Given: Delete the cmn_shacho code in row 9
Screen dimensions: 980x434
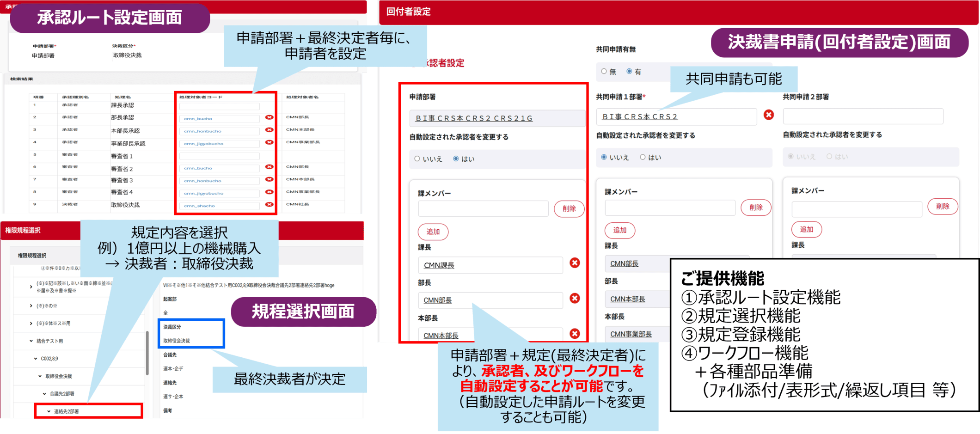Looking at the screenshot, I should click(x=269, y=205).
